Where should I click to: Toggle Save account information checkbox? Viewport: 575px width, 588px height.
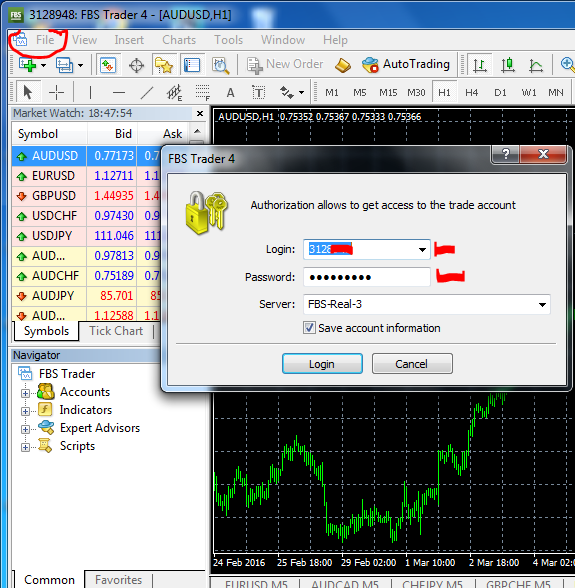tap(309, 328)
